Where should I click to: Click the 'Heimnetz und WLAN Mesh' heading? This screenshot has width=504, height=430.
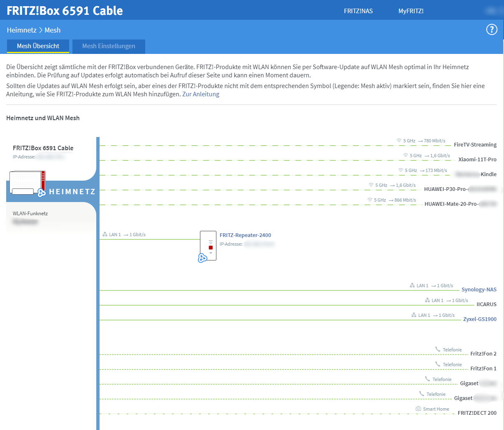[43, 118]
